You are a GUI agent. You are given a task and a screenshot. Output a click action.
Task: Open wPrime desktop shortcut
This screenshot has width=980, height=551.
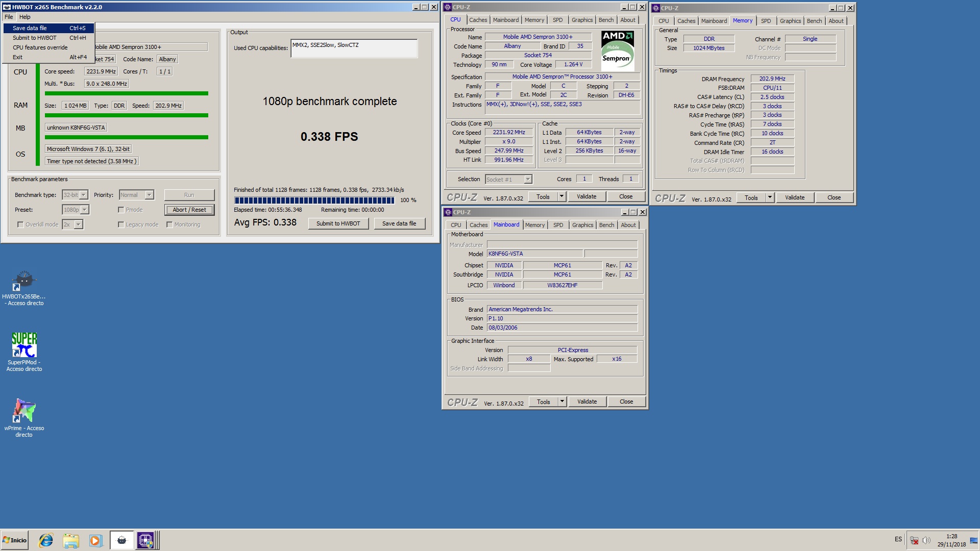pos(24,418)
